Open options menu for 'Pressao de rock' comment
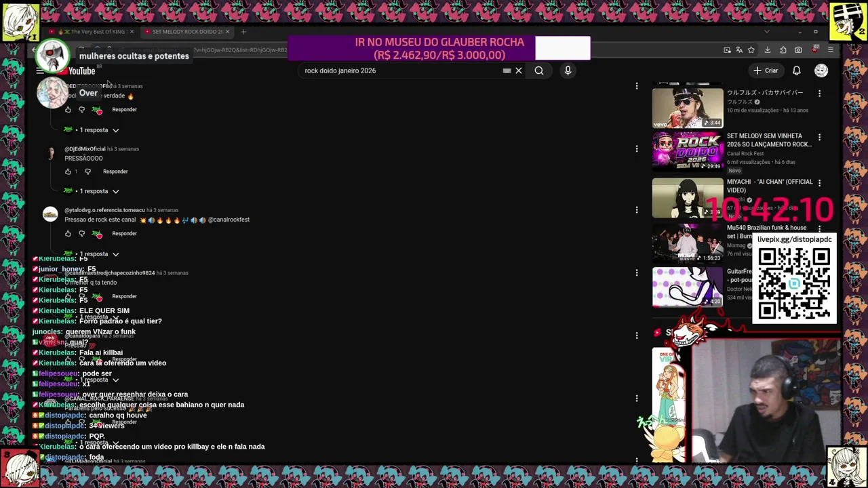The height and width of the screenshot is (488, 868). (637, 210)
